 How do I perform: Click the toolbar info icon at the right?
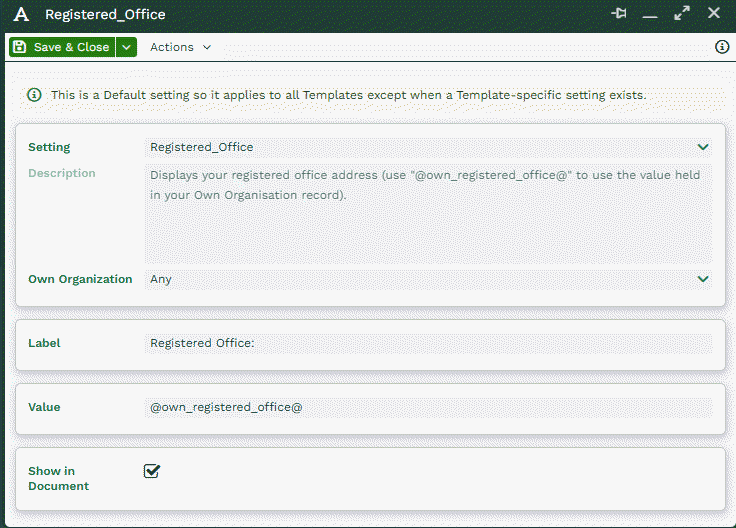(722, 46)
